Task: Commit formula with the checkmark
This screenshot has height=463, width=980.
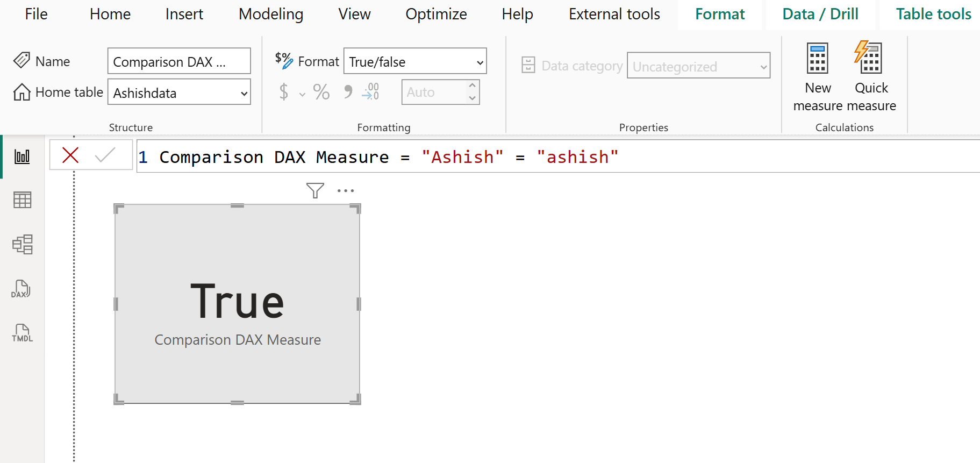Action: click(105, 155)
